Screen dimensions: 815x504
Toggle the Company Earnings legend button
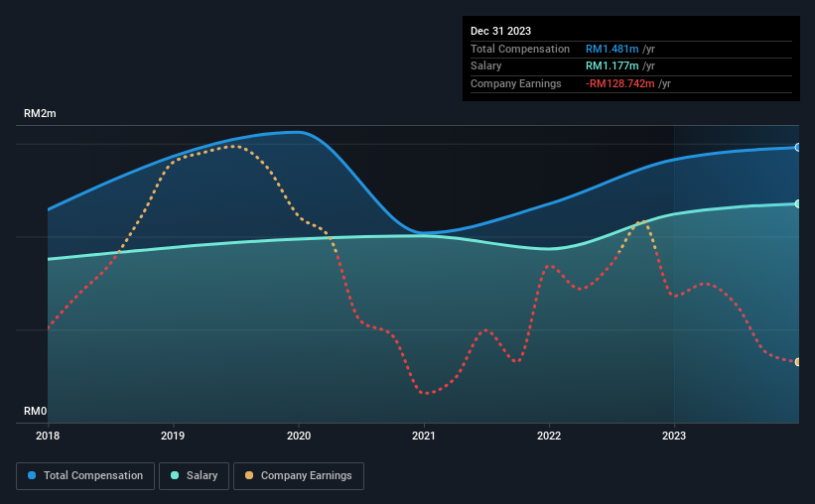pos(299,476)
